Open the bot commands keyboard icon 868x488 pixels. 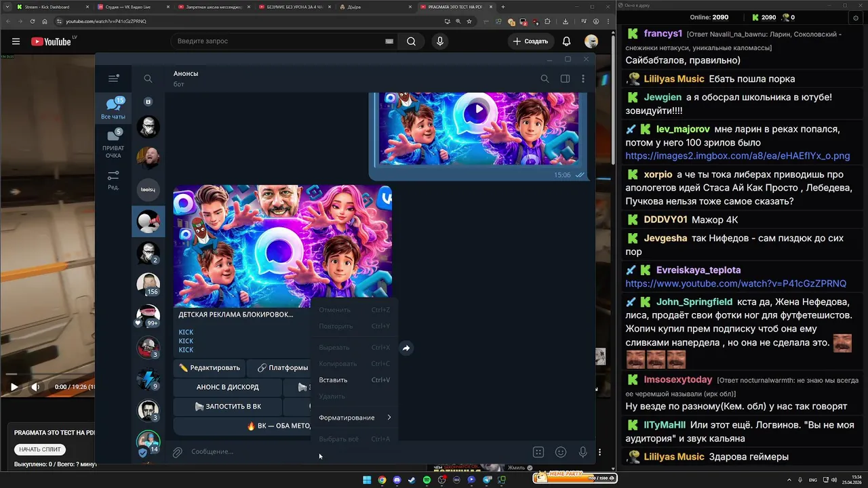point(538,452)
